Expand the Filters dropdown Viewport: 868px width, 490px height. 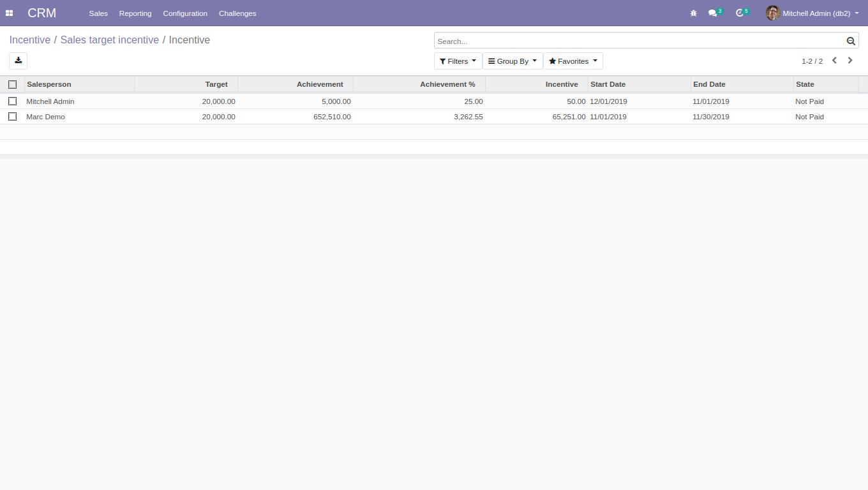(458, 61)
